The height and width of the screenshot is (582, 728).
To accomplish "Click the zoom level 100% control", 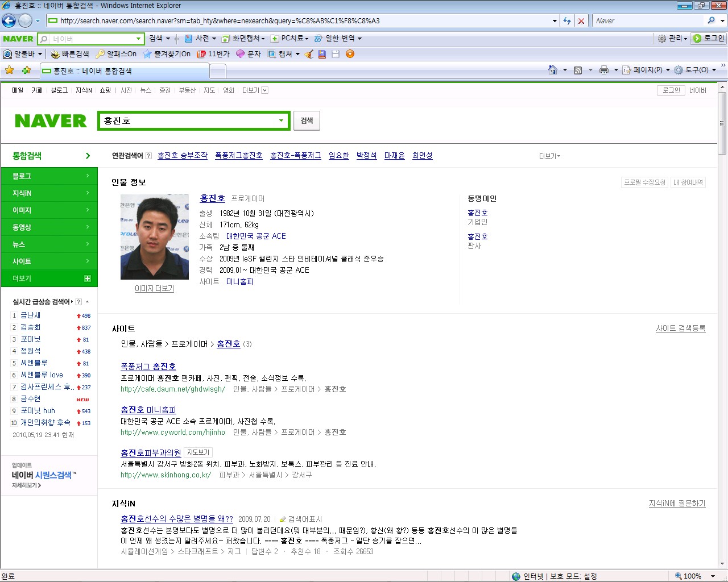I will pyautogui.click(x=695, y=576).
